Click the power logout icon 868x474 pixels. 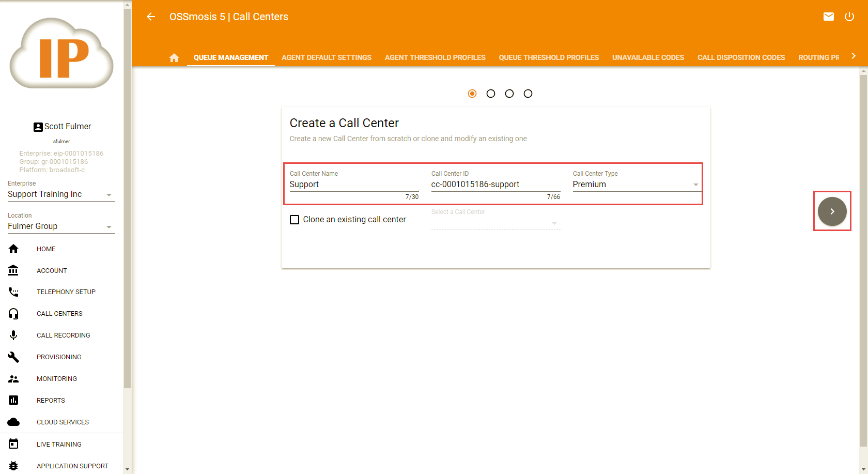tap(849, 17)
